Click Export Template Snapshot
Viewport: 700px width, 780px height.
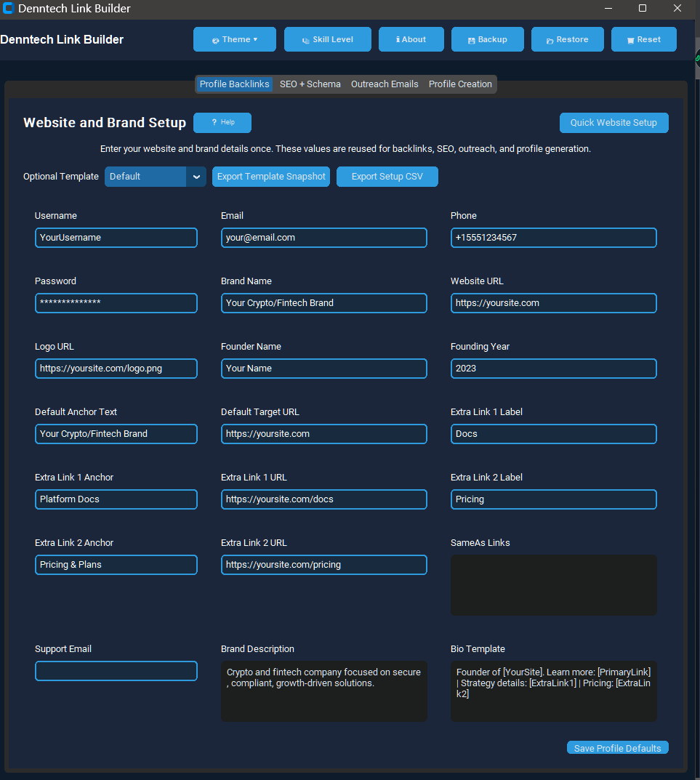tap(270, 176)
